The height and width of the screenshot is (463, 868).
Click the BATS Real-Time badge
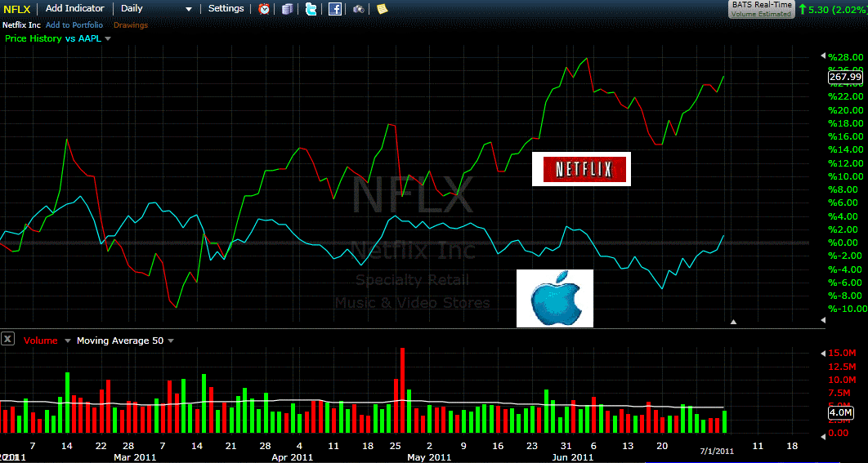coord(761,9)
